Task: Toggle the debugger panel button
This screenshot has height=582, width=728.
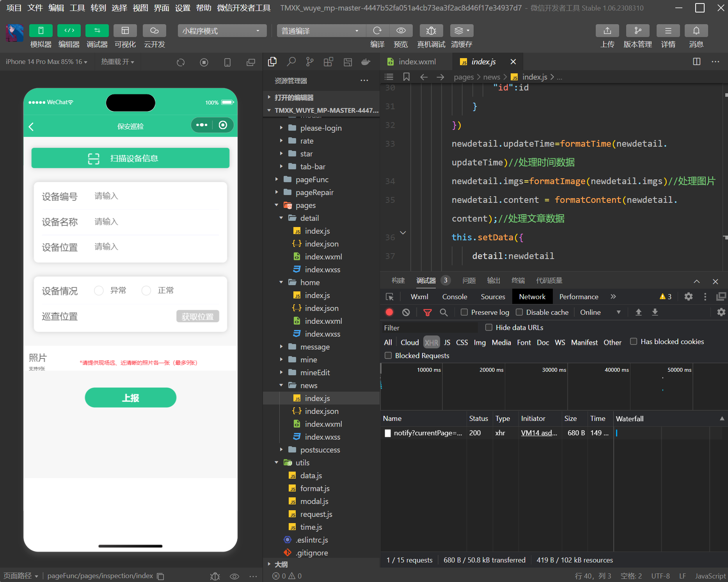Action: click(97, 31)
